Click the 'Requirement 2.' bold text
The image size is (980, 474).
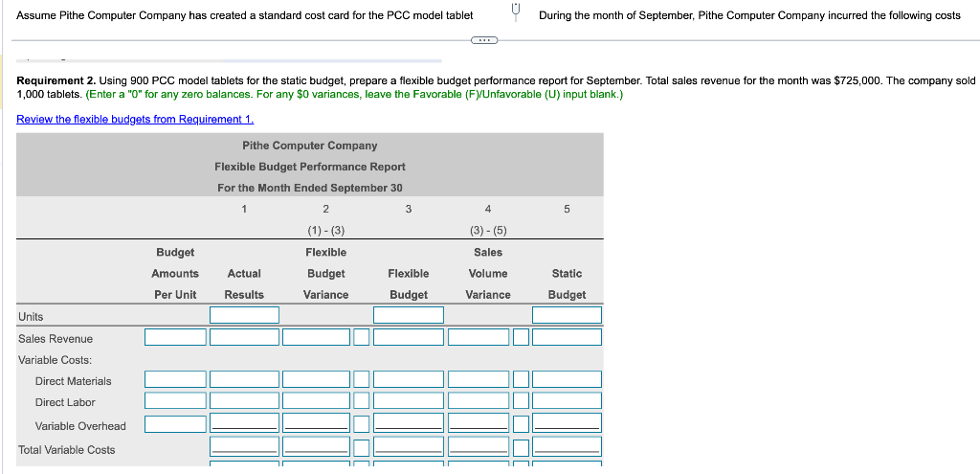tap(56, 80)
